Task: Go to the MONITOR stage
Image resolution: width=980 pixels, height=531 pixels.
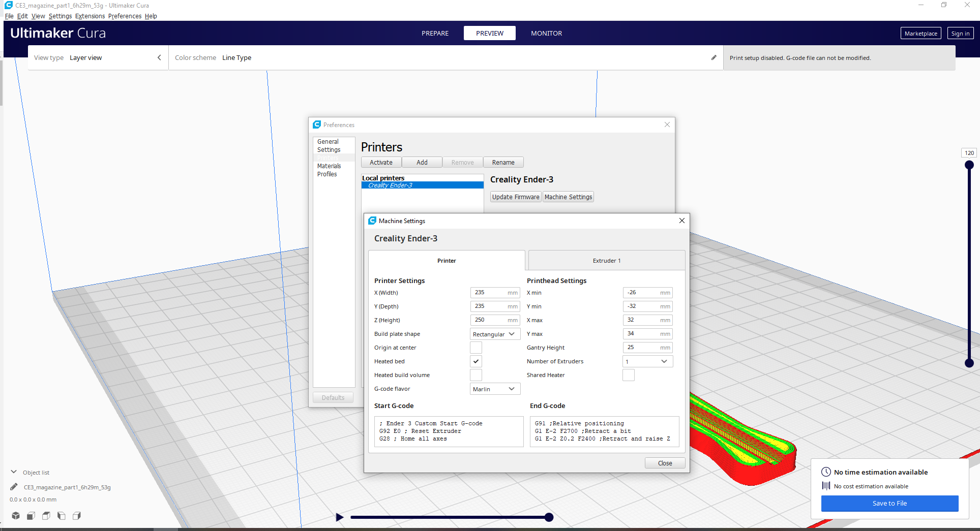Action: coord(546,33)
